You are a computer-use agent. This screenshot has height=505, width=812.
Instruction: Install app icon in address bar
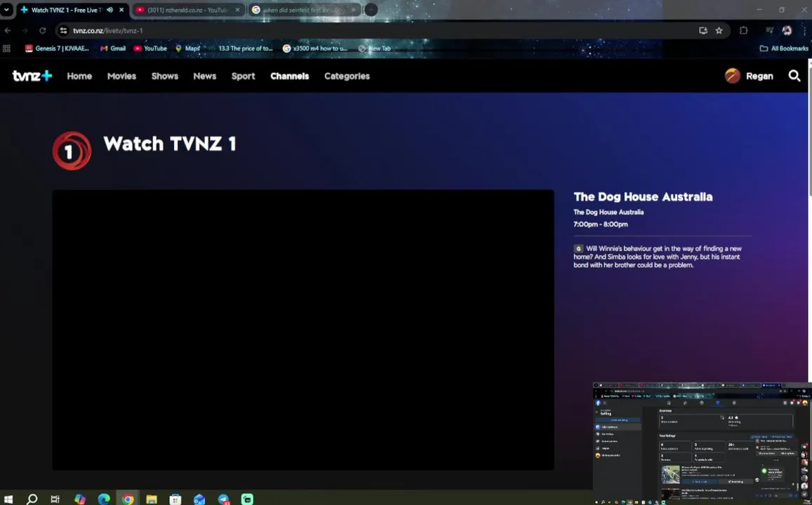coord(703,31)
